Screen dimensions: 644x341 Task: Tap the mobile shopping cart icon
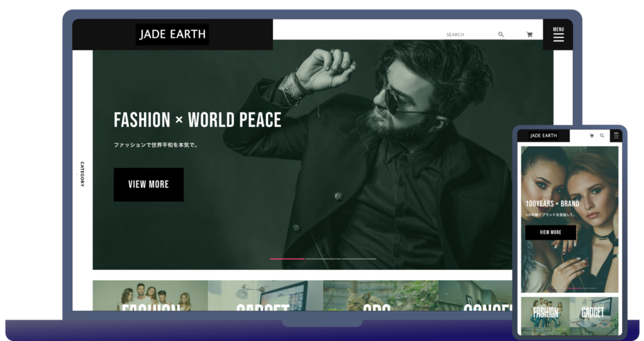pos(592,136)
